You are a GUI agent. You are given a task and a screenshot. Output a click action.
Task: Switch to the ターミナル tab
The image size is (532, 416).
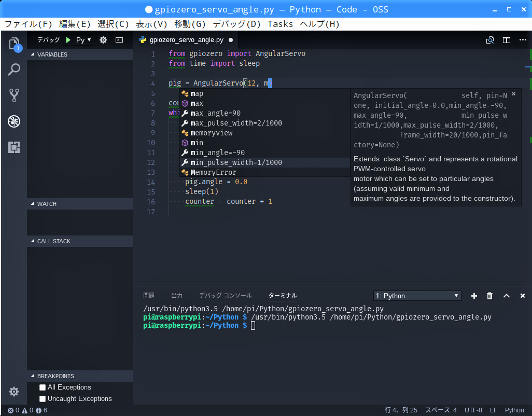click(x=283, y=296)
